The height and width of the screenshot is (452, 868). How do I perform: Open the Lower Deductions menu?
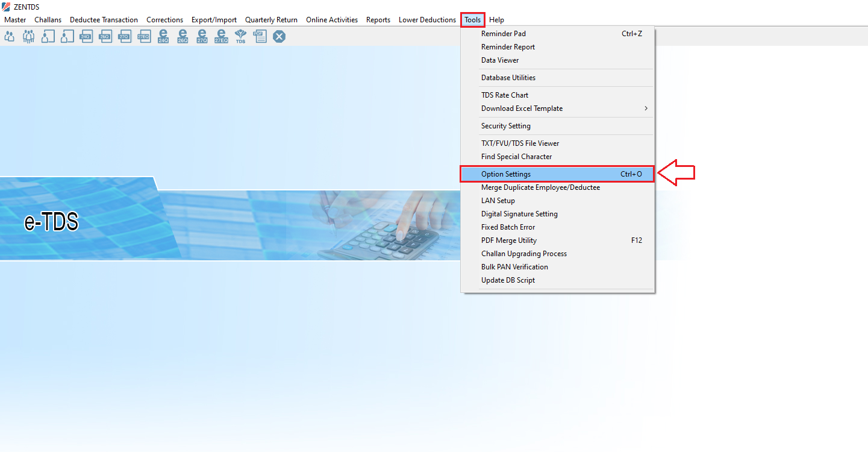[x=427, y=20]
